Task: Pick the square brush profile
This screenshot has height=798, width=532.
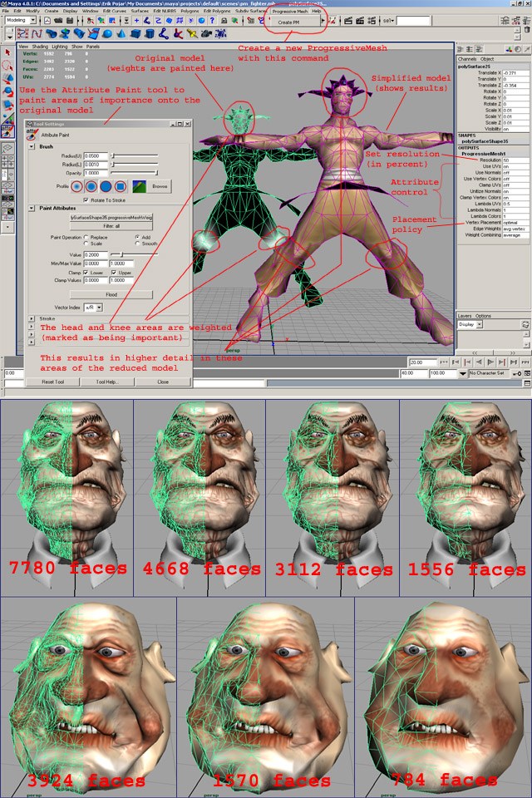Action: point(121,186)
